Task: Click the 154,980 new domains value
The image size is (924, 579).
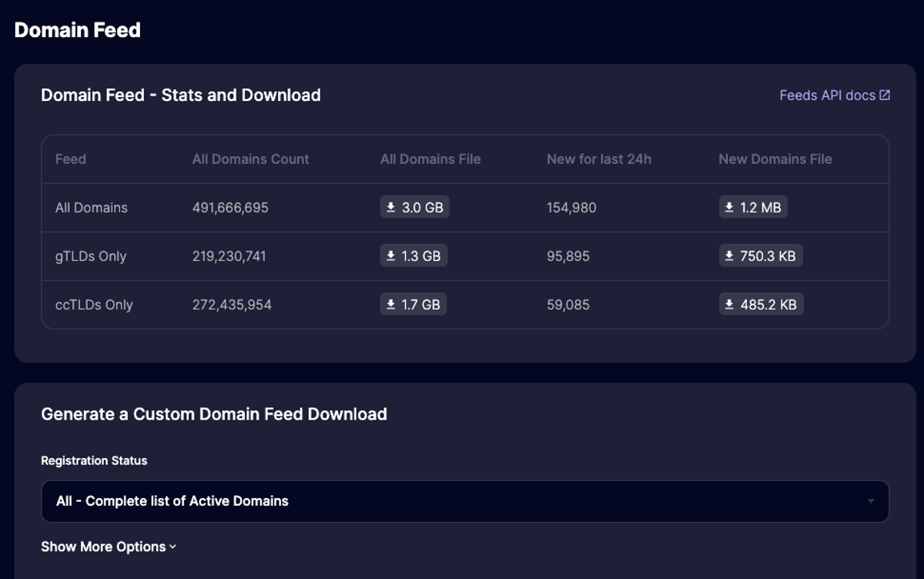Action: pos(571,208)
